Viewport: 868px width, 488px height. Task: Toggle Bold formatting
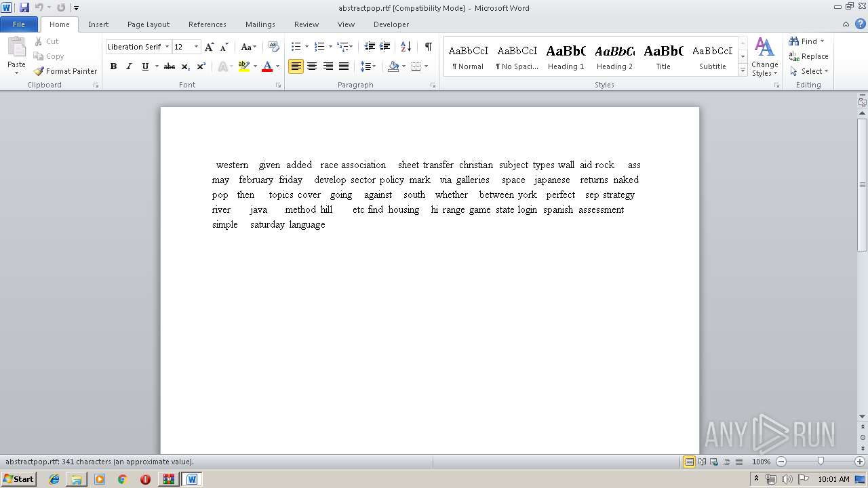113,66
